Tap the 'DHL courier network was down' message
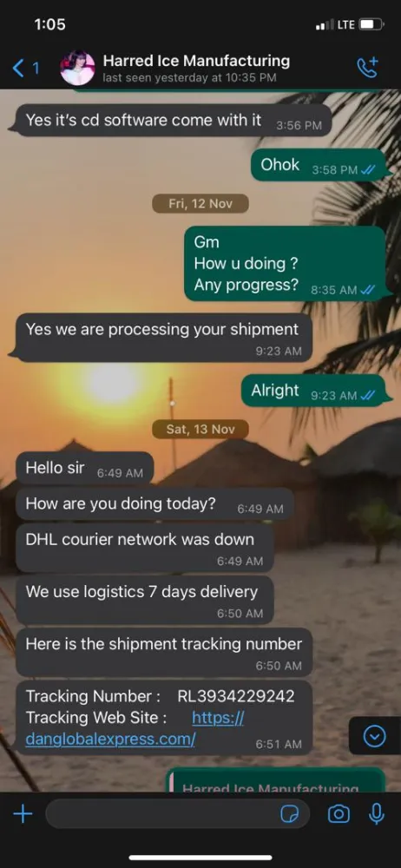Screen dimensions: 401x868 pyautogui.click(x=145, y=548)
